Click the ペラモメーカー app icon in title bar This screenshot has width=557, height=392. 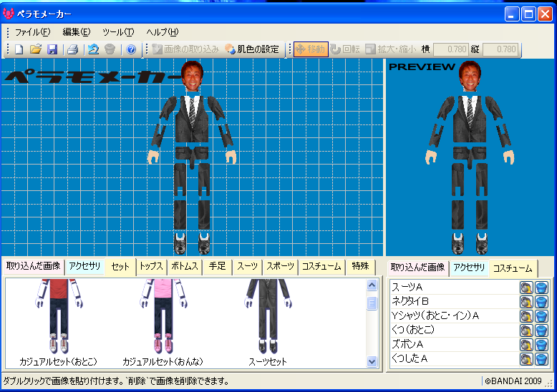8,14
